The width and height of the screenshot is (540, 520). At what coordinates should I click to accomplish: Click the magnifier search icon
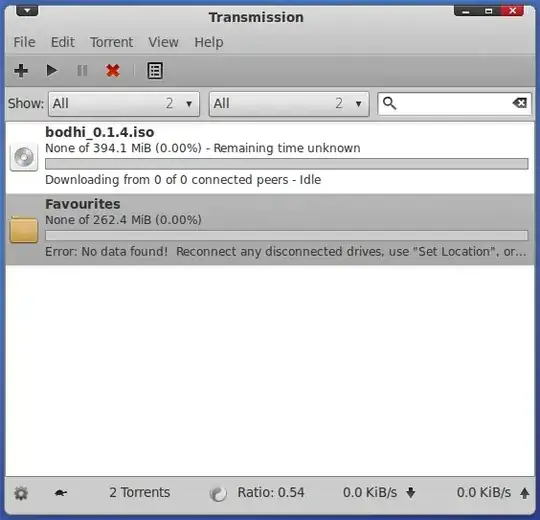click(390, 103)
